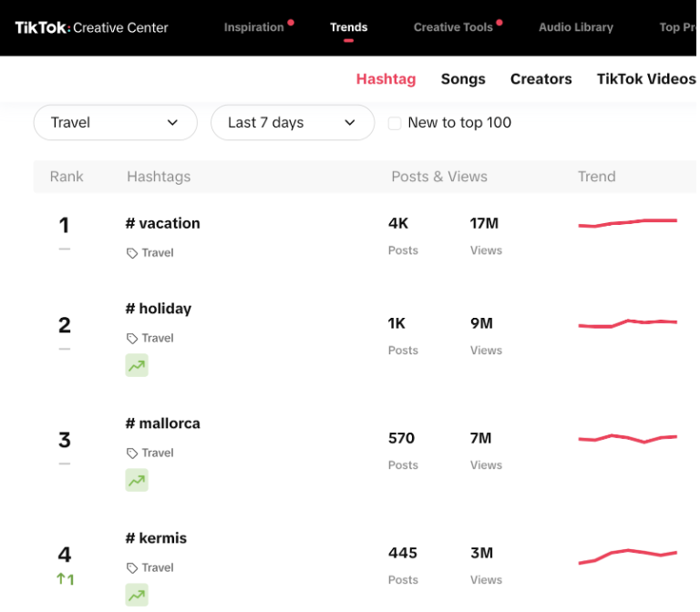Click the vacation trend line chart
The width and height of the screenshot is (700, 612).
(x=628, y=223)
